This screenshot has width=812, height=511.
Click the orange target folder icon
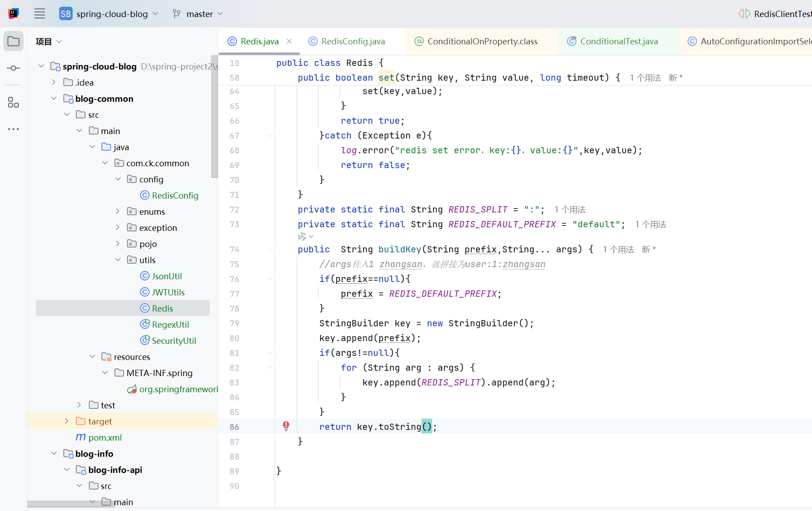click(x=81, y=421)
